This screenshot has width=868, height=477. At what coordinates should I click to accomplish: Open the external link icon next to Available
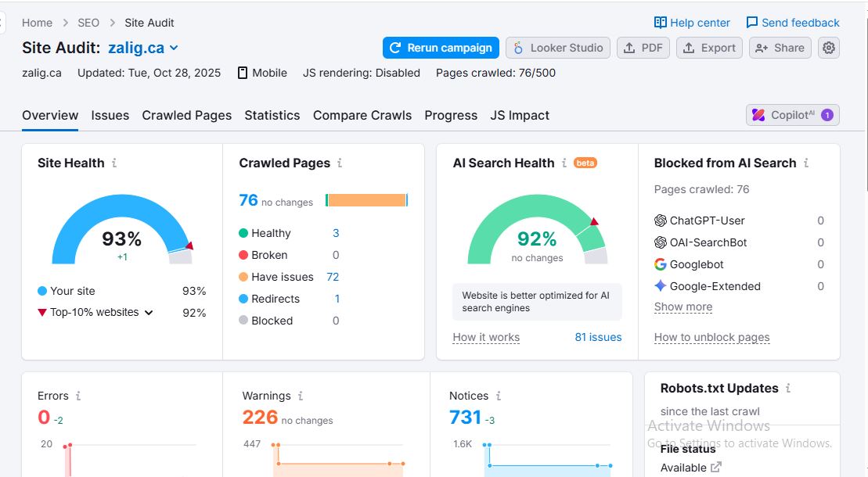715,468
